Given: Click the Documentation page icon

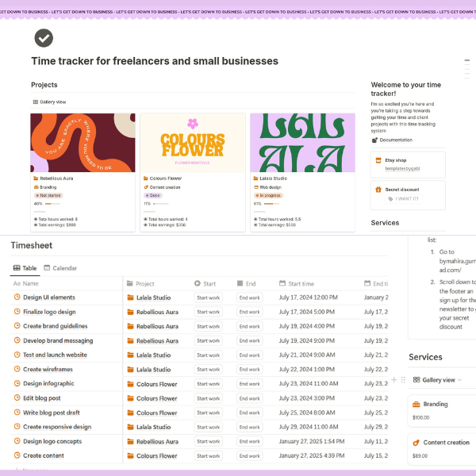Looking at the screenshot, I should 375,140.
